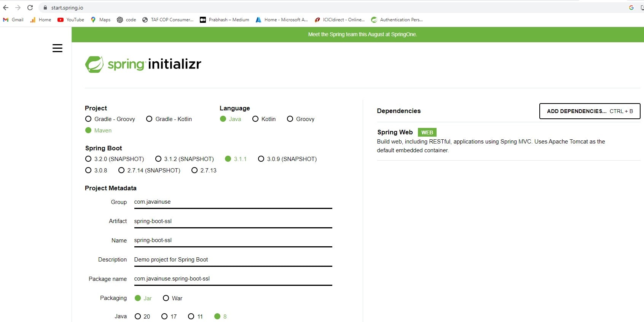Select Gradle - Groovy project type
The image size is (644, 322).
[x=110, y=119]
